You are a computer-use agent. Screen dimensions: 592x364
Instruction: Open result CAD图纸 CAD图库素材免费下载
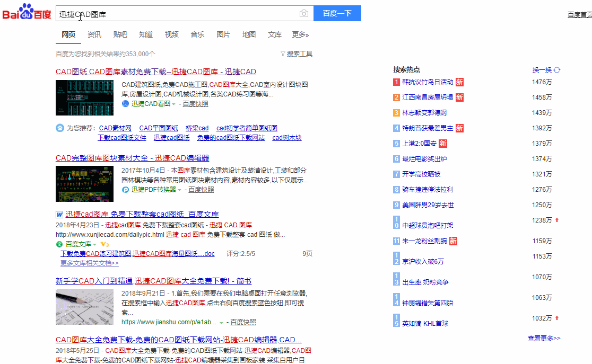pyautogui.click(x=156, y=72)
